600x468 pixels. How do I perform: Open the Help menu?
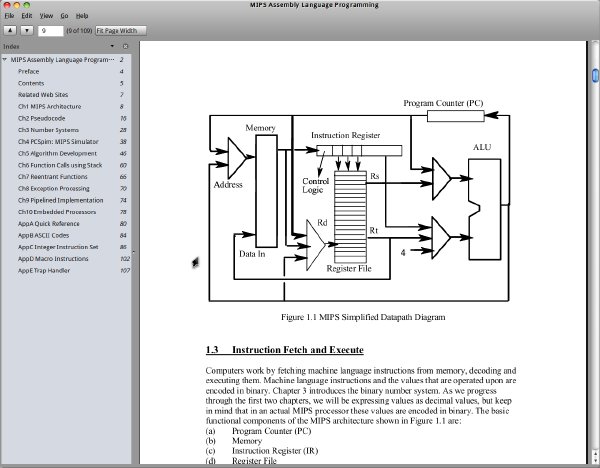[82, 16]
